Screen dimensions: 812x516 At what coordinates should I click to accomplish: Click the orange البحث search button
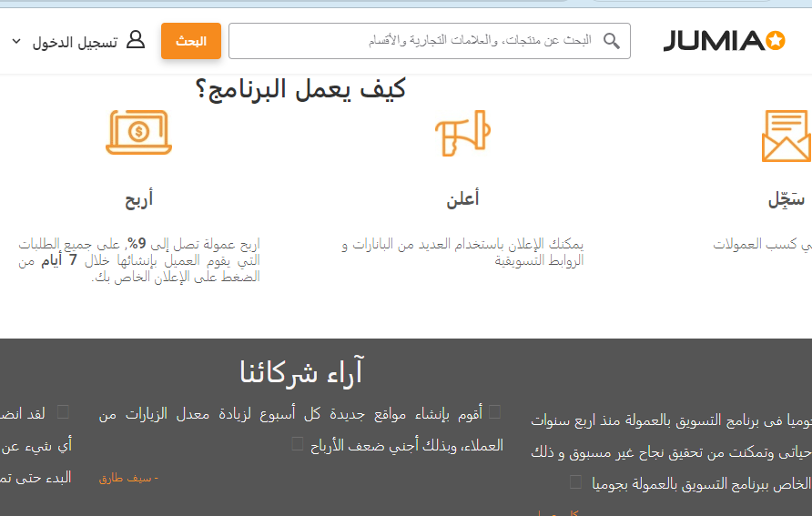(x=191, y=41)
